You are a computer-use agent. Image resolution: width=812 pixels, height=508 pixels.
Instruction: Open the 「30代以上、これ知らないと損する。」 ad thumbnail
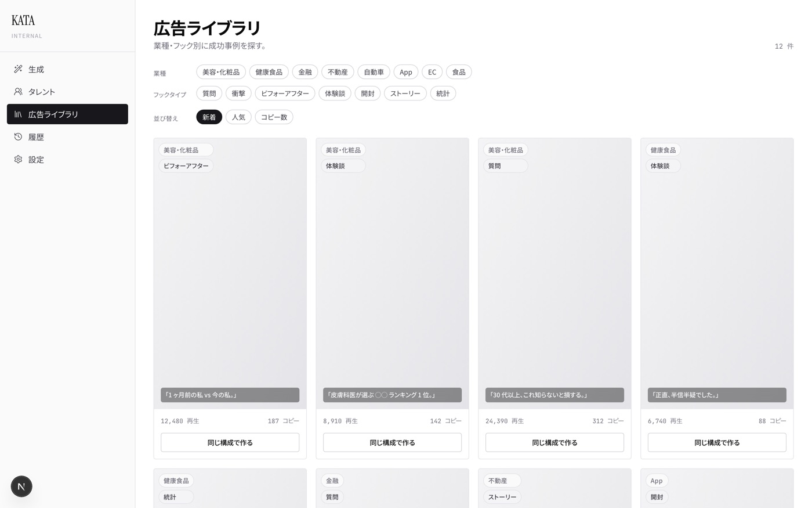point(555,273)
